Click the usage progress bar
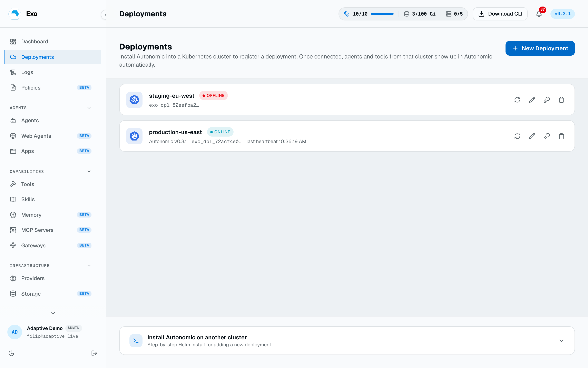 382,14
